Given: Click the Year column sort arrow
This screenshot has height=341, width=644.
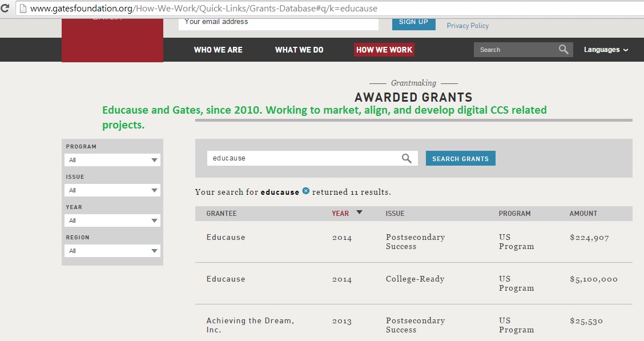Looking at the screenshot, I should pyautogui.click(x=359, y=212).
